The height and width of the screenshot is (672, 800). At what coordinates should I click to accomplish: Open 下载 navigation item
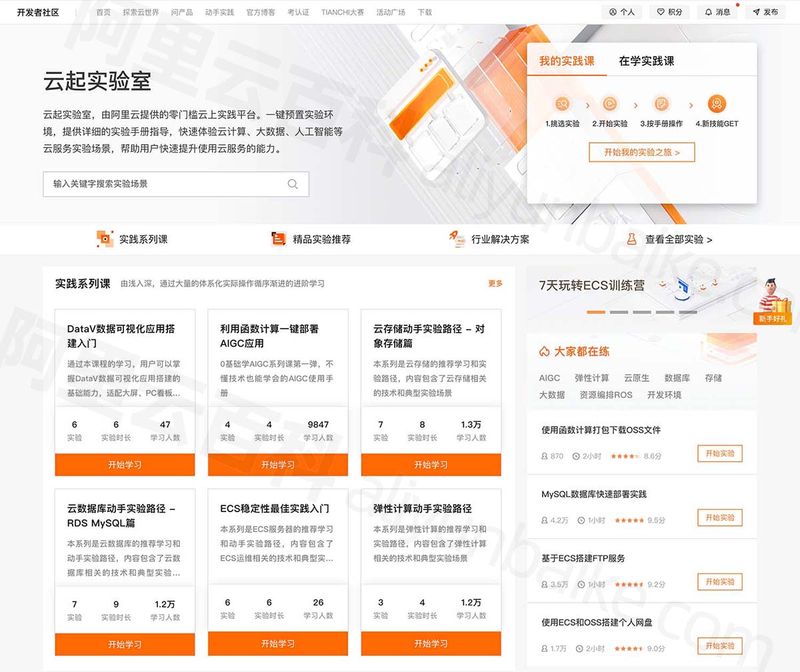pos(425,12)
